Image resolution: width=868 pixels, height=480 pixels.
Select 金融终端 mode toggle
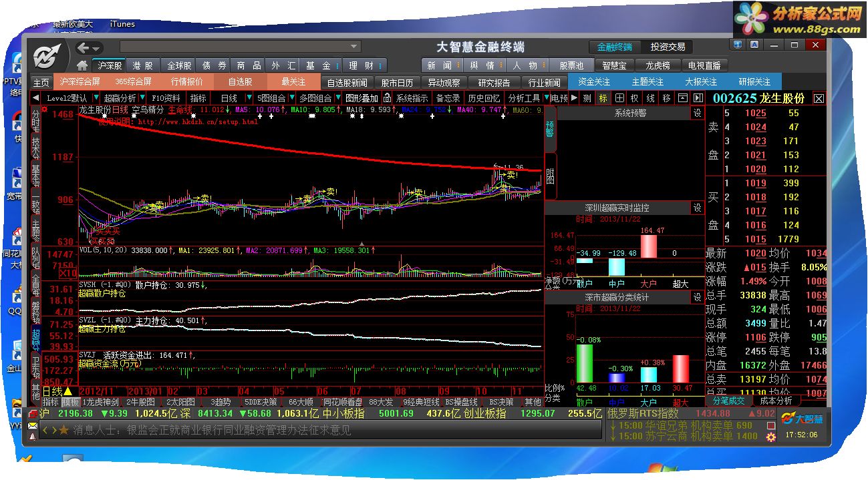pos(615,47)
